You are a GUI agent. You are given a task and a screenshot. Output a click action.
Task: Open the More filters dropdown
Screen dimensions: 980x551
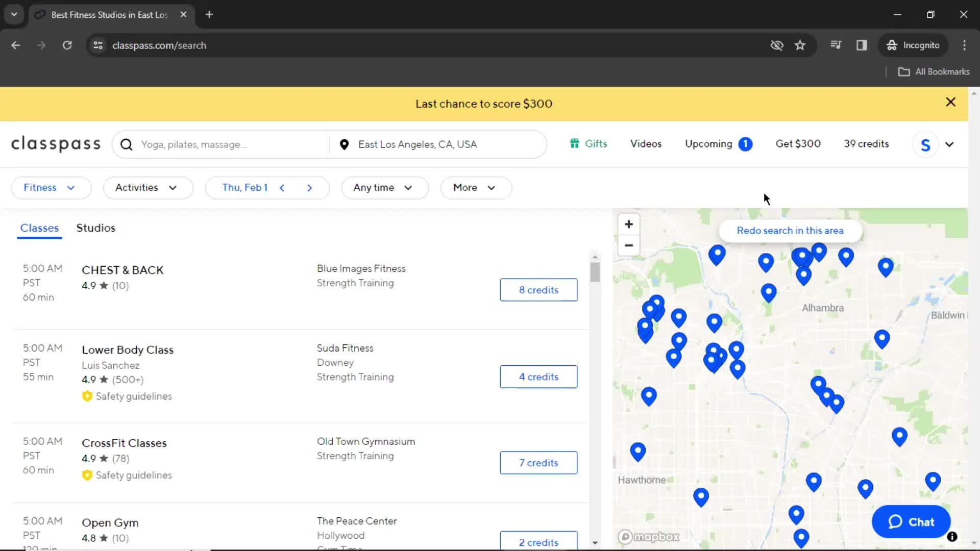coord(476,188)
